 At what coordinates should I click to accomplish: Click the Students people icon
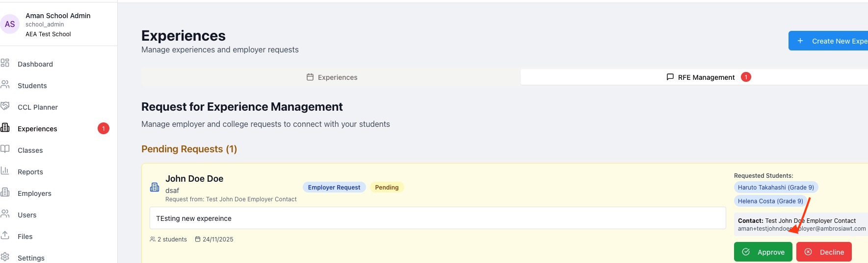point(5,85)
